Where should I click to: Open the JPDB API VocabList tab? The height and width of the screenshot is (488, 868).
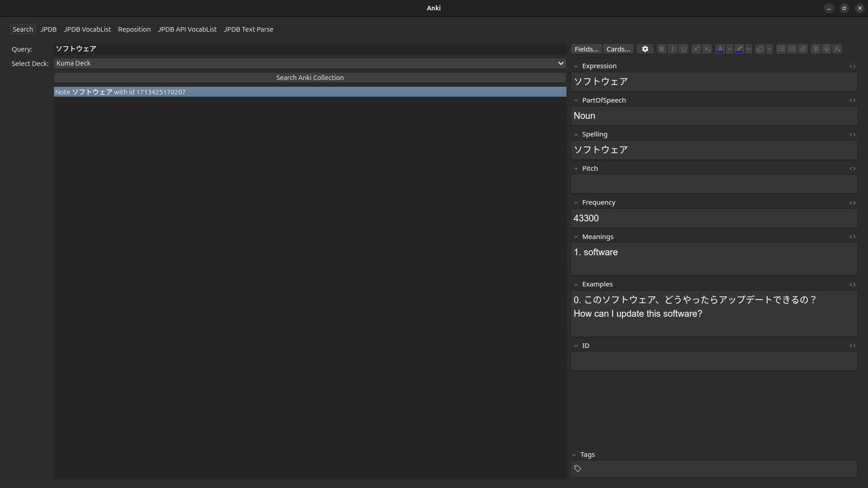click(187, 29)
